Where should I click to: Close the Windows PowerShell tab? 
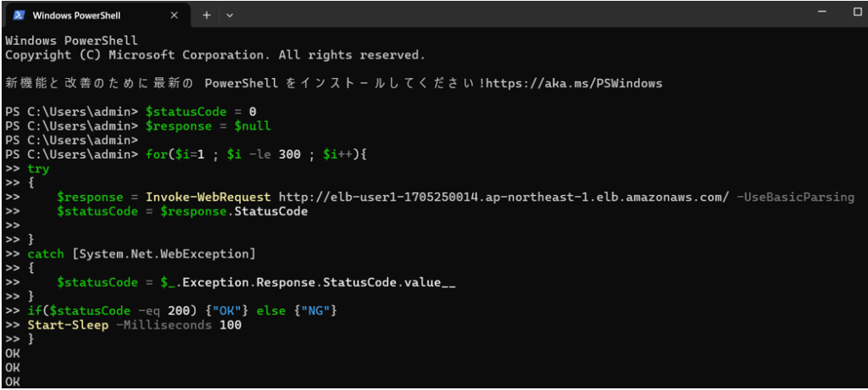174,15
